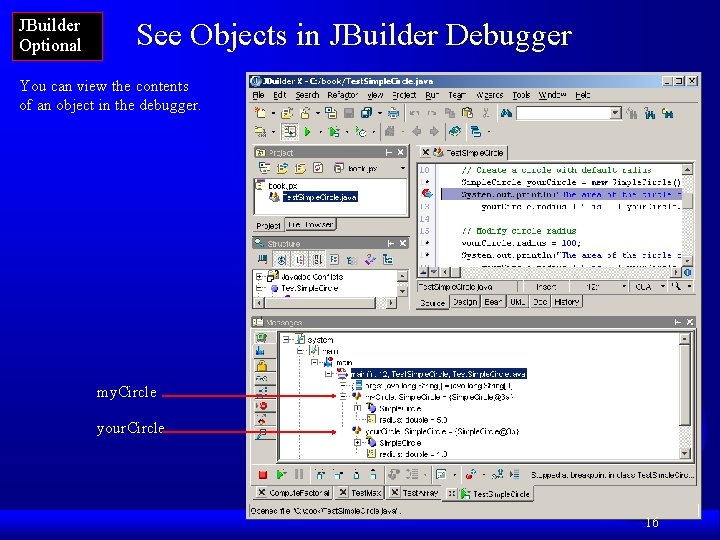Collapse the myCircle SimpleCircle node

pos(343,396)
